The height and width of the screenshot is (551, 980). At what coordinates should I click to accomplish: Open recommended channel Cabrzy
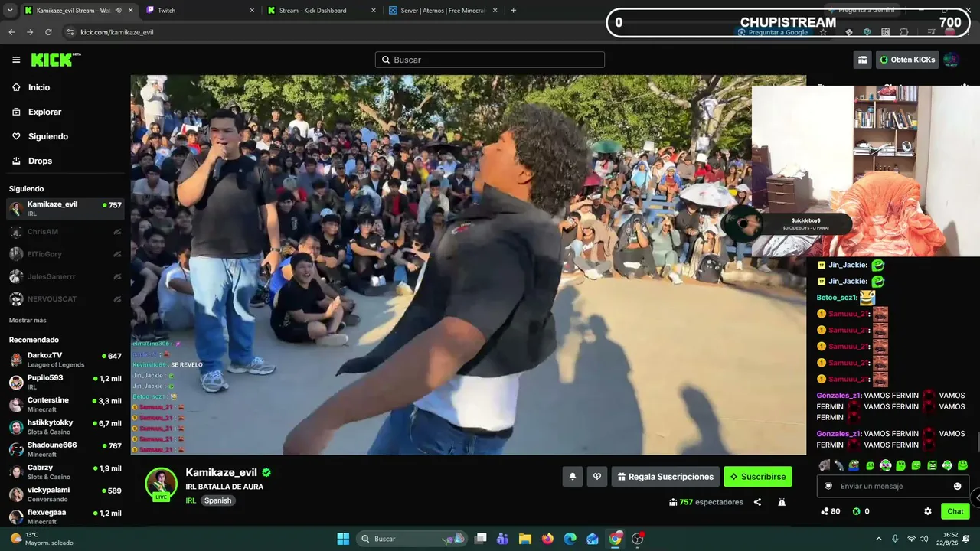tap(65, 471)
